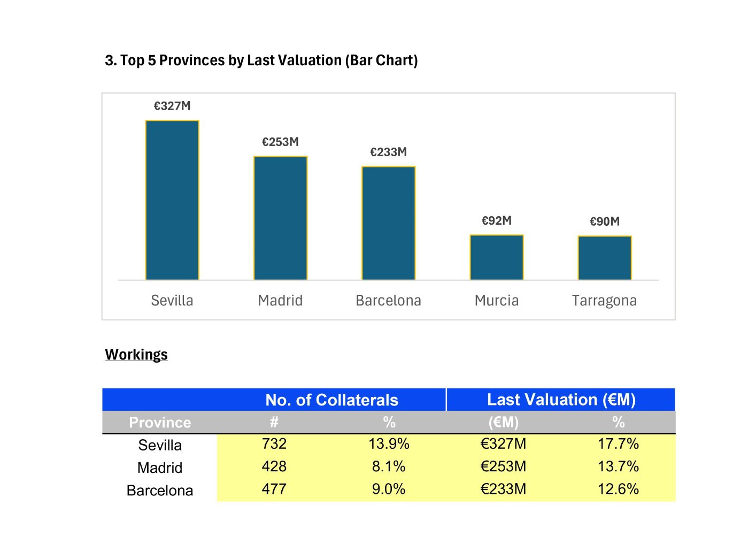Viewport: 756px width, 535px height.
Task: Click the No. of Collaterals header cell
Action: coord(331,400)
